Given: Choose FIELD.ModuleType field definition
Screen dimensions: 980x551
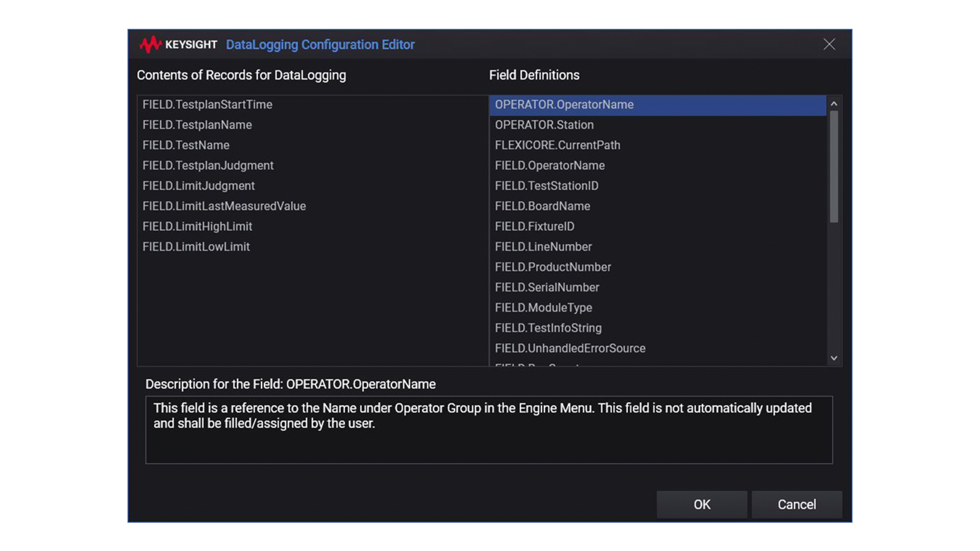Looking at the screenshot, I should coord(543,307).
